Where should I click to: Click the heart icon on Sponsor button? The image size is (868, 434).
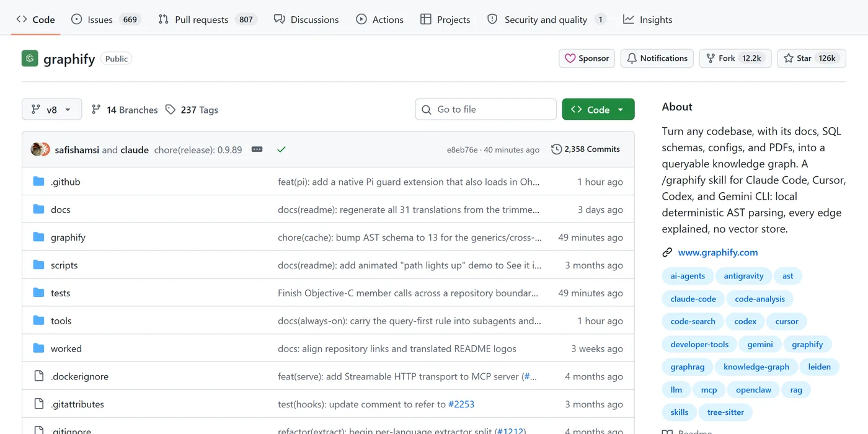[570, 58]
